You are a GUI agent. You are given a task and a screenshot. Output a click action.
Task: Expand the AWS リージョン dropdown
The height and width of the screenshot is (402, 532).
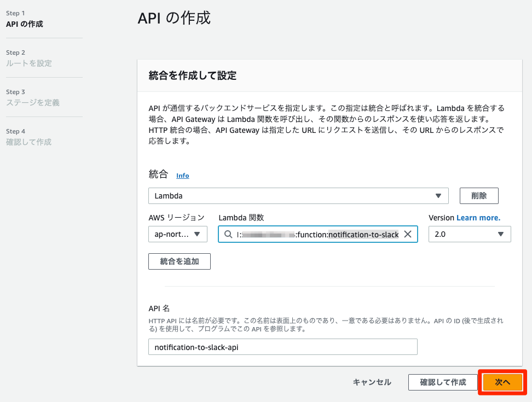click(177, 234)
